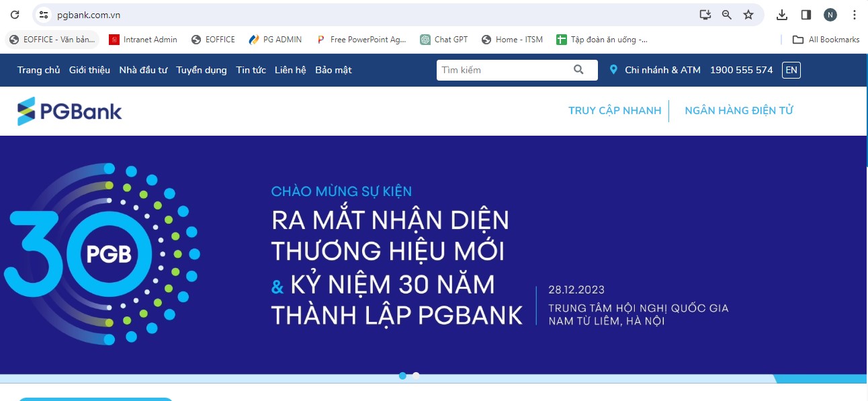Click the 30 năm PGBank banner image
The image size is (868, 401).
[433, 255]
